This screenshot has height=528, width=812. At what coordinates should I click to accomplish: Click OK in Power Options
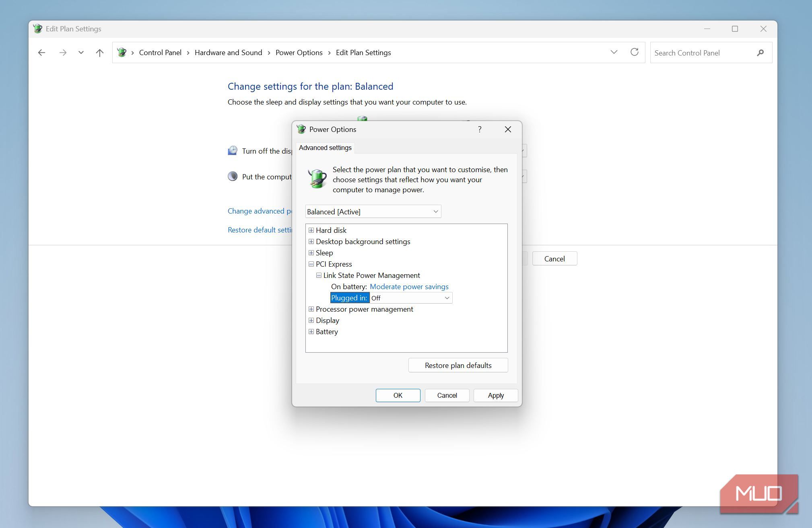click(x=398, y=395)
